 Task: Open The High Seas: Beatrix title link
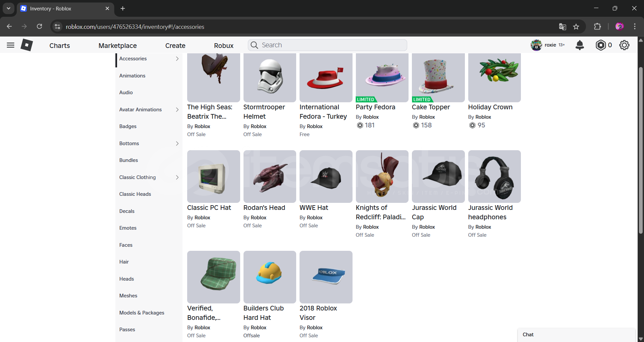210,112
